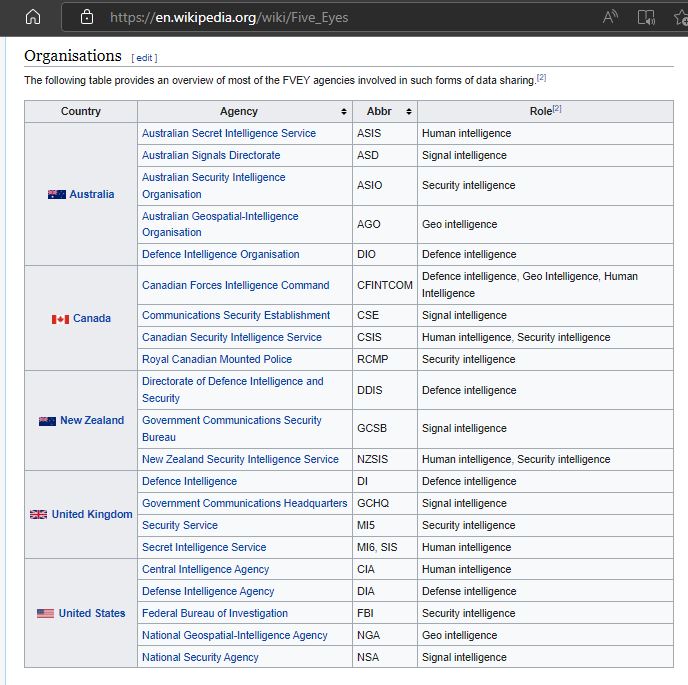688x685 pixels.
Task: Select the 'MI6, SIS' abbreviation cell
Action: pos(385,547)
